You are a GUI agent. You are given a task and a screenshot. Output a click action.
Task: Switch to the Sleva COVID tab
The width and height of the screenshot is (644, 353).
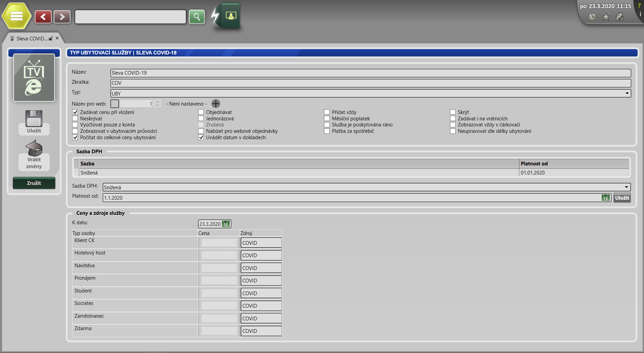point(32,39)
